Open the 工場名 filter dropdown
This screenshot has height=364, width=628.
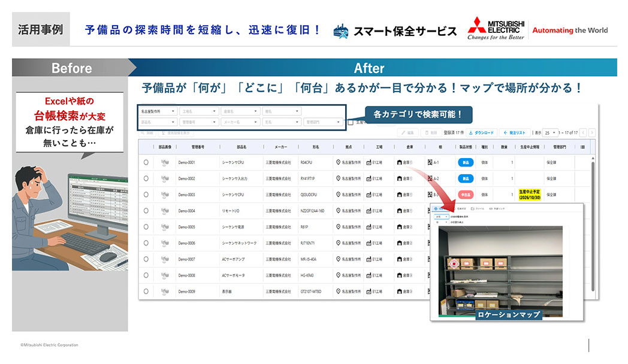pyautogui.click(x=199, y=111)
